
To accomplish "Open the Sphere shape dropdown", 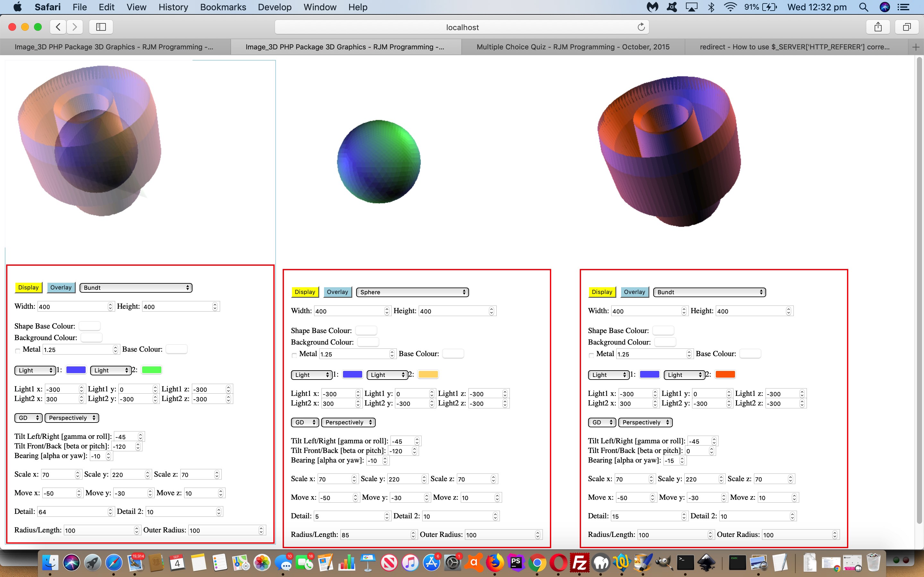I will (412, 292).
